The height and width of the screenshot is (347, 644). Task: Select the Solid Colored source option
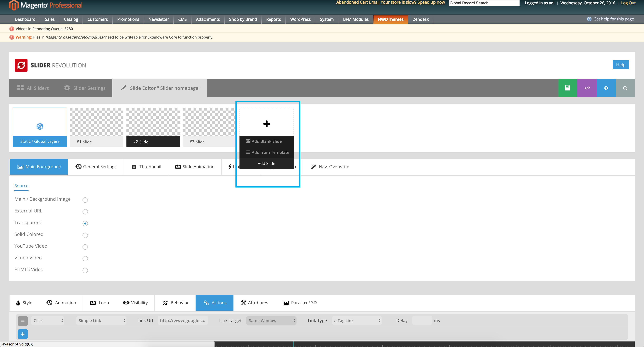pyautogui.click(x=85, y=235)
